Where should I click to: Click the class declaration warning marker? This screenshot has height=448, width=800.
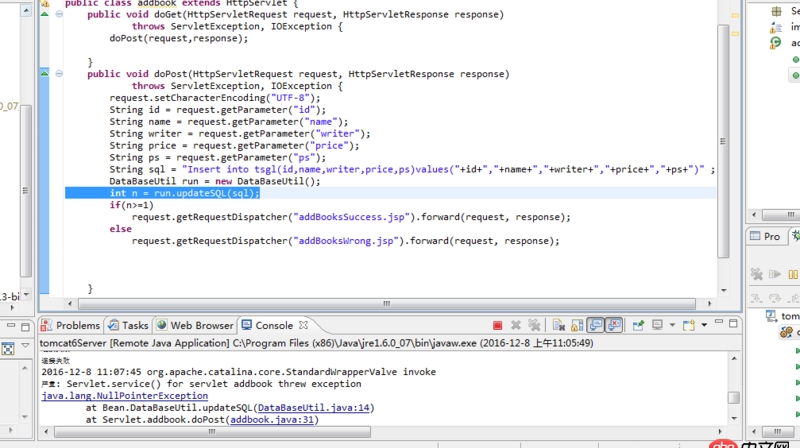tap(45, 3)
